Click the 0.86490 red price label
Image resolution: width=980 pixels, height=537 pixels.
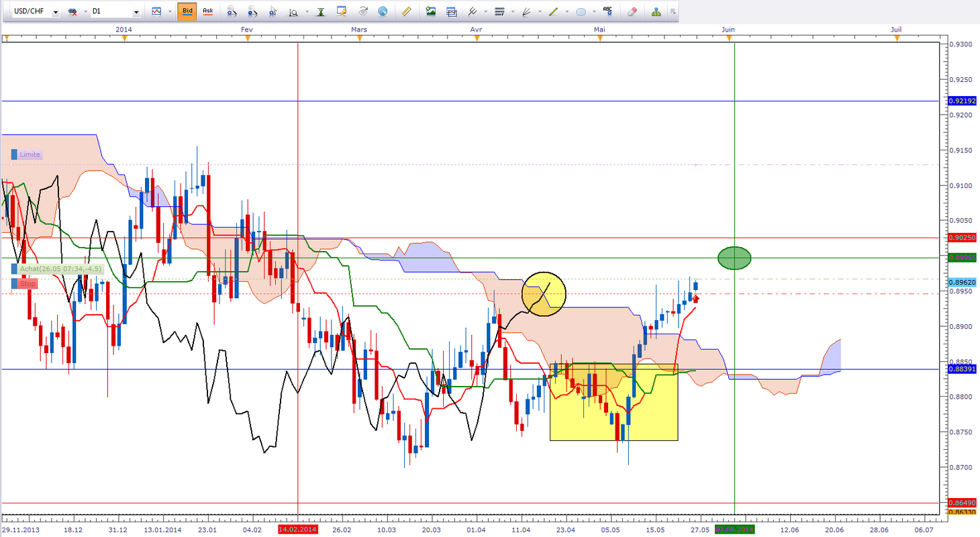tap(962, 502)
